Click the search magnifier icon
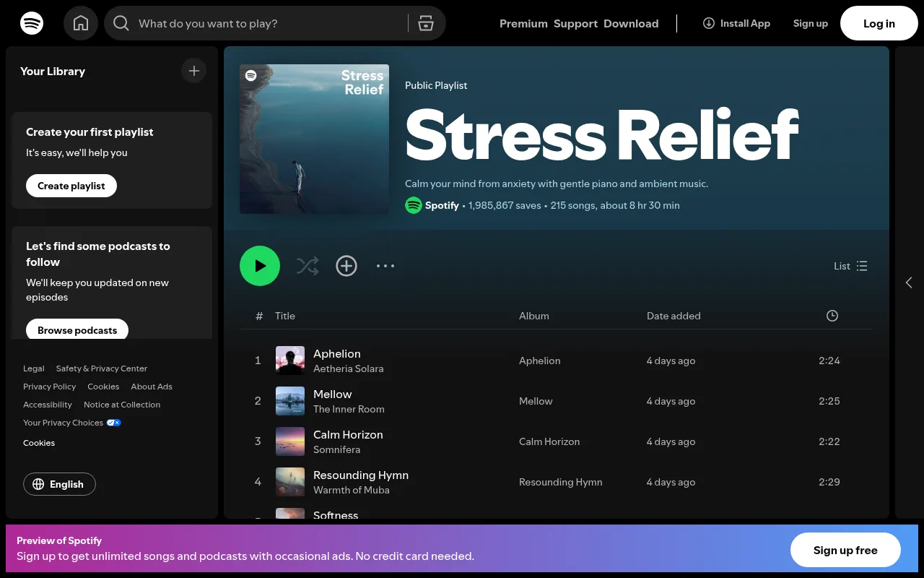The image size is (924, 578). point(121,24)
